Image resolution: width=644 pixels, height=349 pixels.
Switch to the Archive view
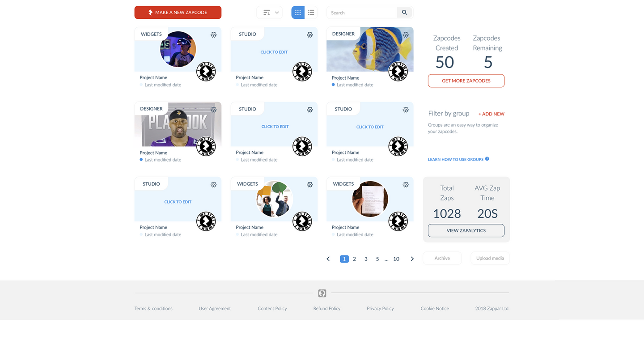tap(442, 258)
